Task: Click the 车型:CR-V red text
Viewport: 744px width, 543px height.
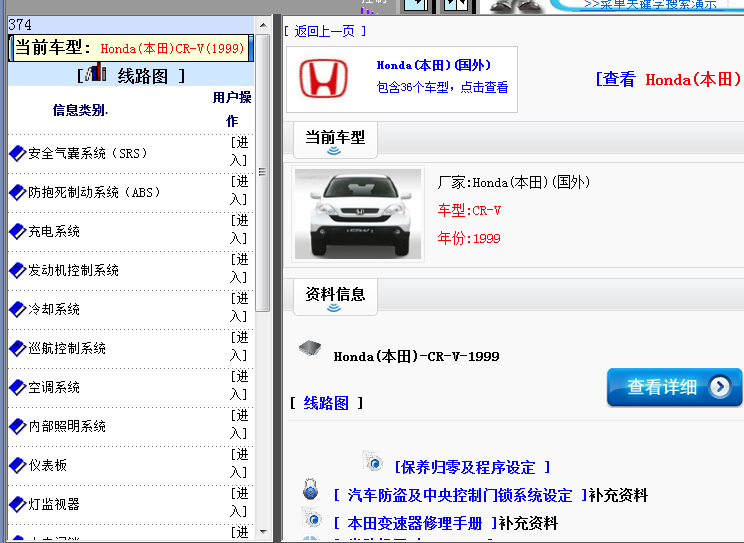Action: coord(469,210)
